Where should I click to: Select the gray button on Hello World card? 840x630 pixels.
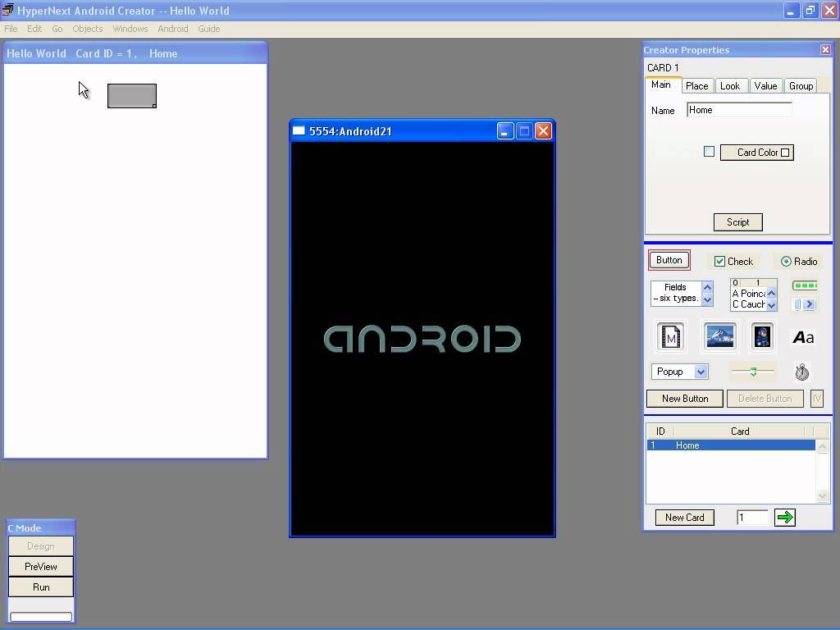tap(132, 96)
